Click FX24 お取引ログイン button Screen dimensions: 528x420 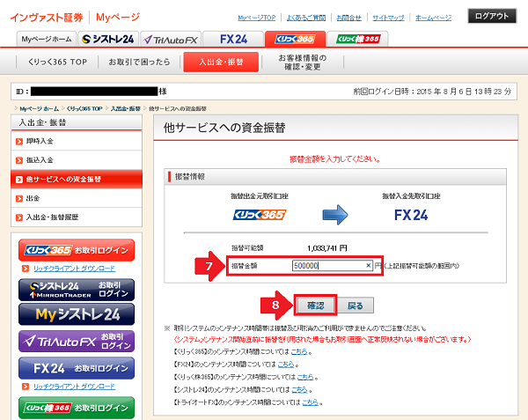77,368
